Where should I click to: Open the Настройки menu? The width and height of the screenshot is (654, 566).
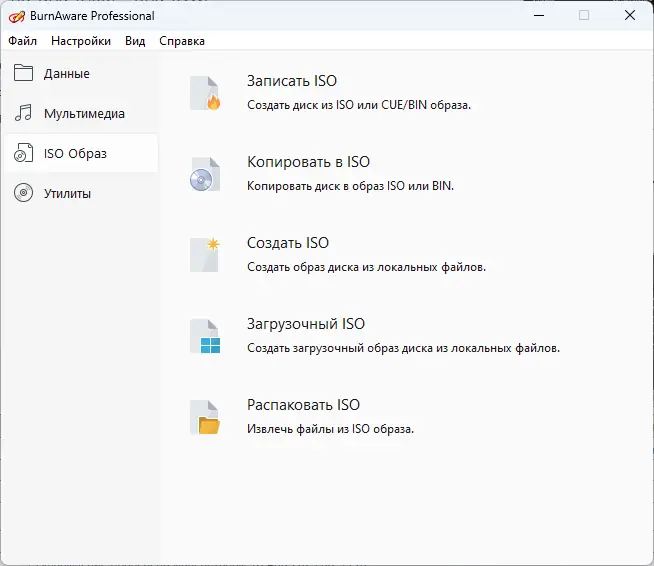click(81, 41)
